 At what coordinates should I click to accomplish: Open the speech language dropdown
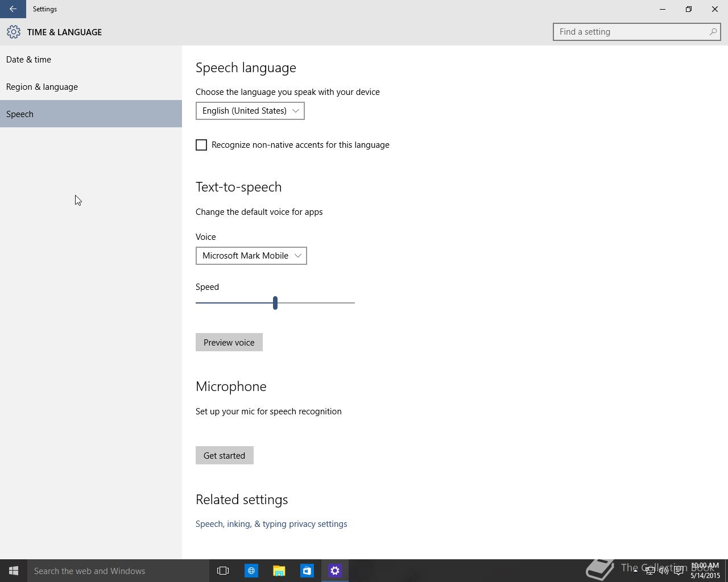(x=250, y=111)
